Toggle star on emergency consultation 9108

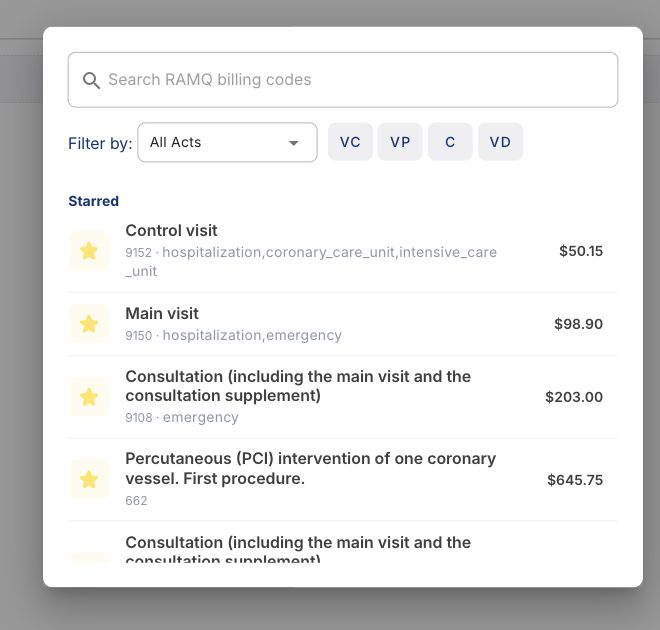coord(89,397)
